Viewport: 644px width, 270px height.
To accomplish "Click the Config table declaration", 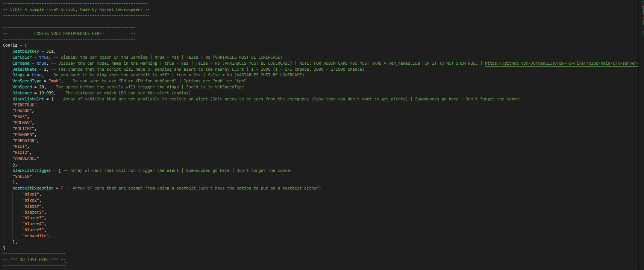I will point(10,45).
